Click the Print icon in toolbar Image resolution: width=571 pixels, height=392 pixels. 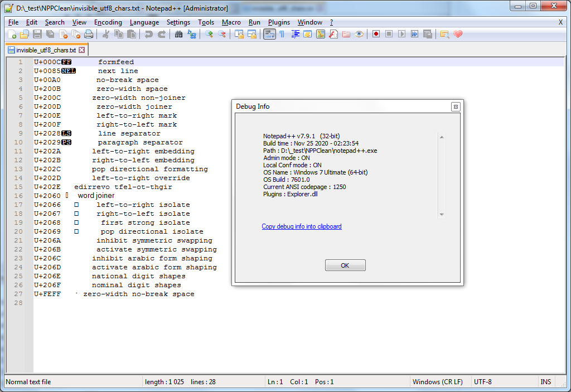click(89, 34)
